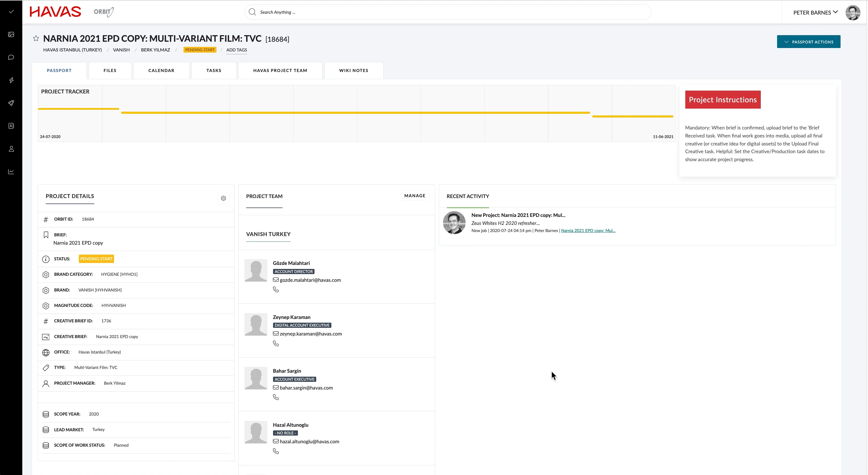The height and width of the screenshot is (475, 868).
Task: Click the Pending Start status badge in details
Action: [x=96, y=259]
